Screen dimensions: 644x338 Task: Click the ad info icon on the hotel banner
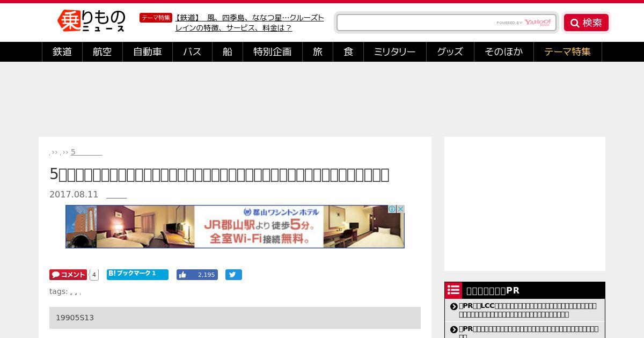[392, 209]
